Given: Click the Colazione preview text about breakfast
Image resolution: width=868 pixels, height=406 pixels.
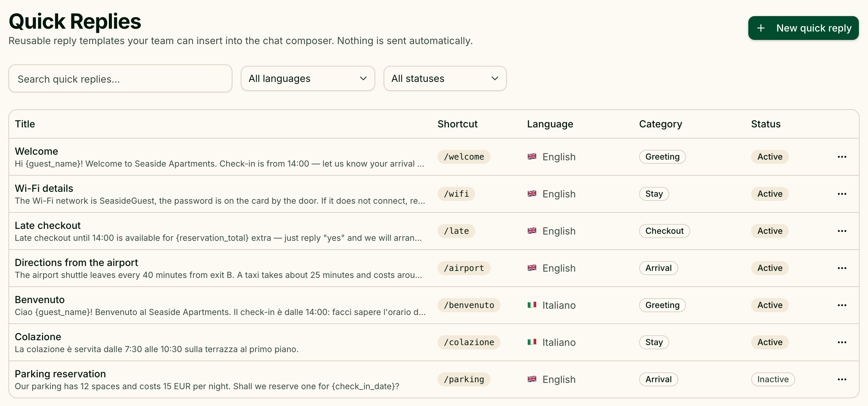Looking at the screenshot, I should (x=156, y=349).
